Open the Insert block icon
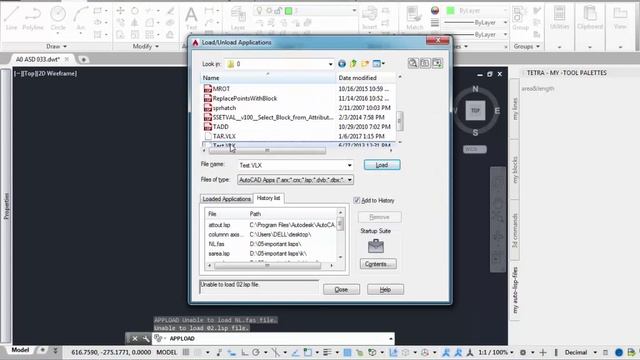 tap(369, 18)
